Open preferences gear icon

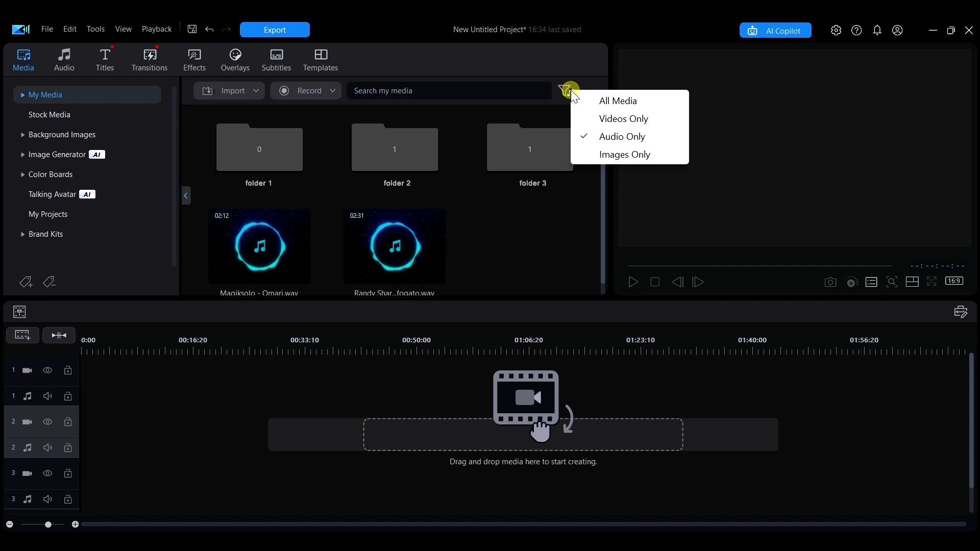tap(836, 31)
